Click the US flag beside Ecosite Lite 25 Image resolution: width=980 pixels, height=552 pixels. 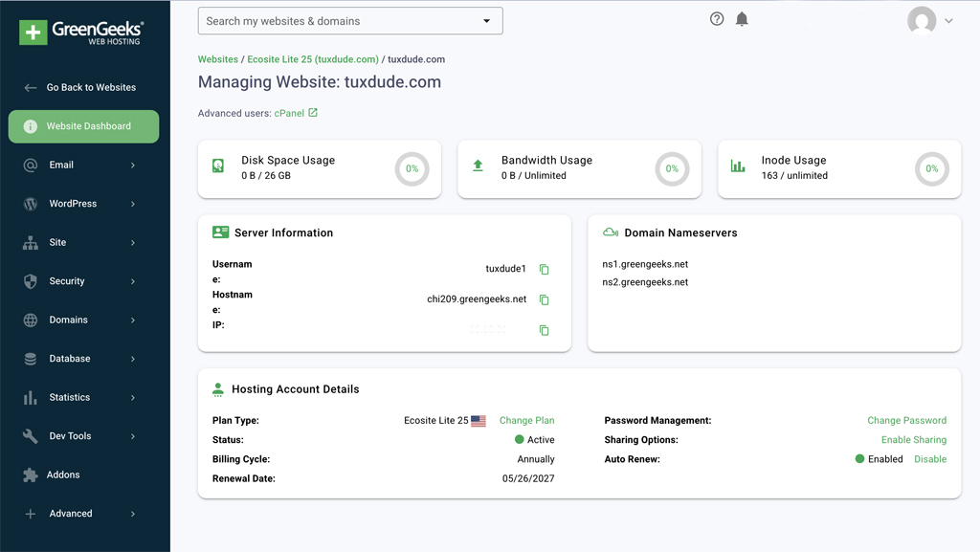(479, 421)
